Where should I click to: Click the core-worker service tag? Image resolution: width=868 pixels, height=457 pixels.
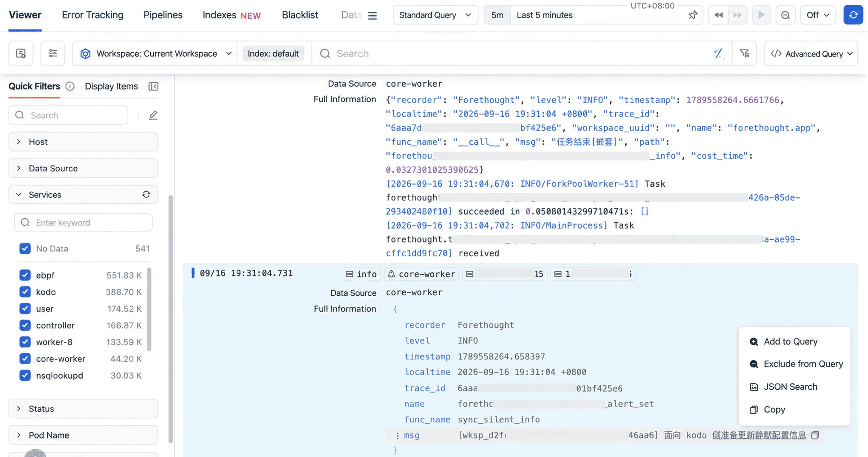pos(421,274)
